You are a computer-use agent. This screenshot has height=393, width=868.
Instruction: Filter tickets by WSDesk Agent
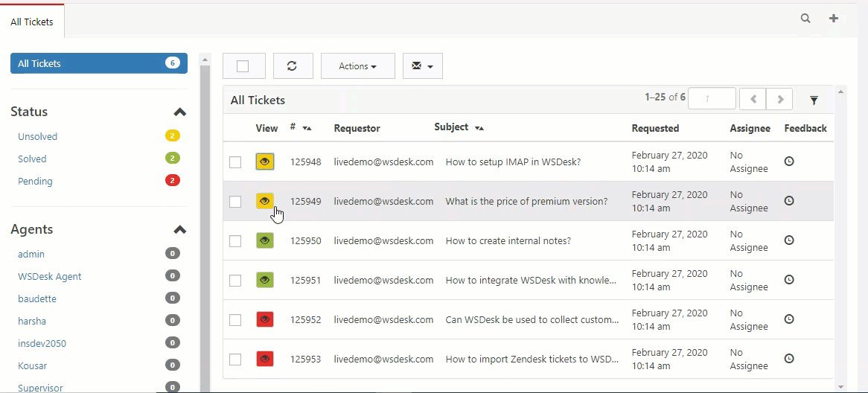point(49,277)
